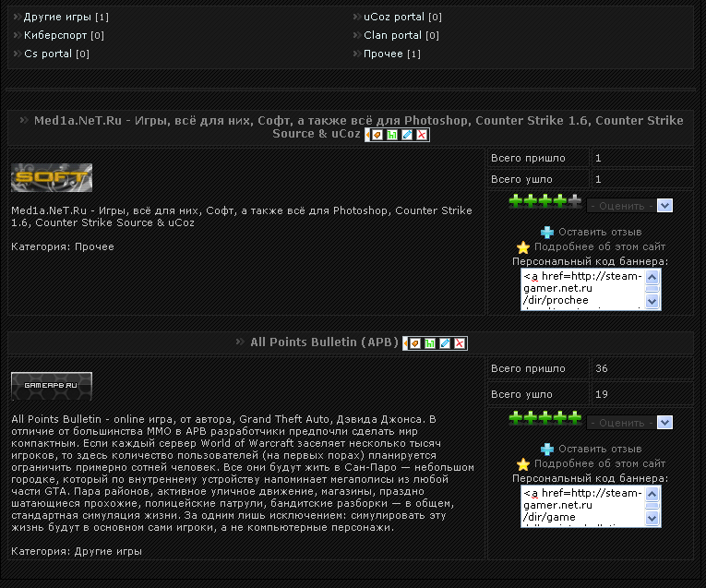Image resolution: width=706 pixels, height=588 pixels.
Task: Click Подробнее об этом сайт for All Points Bulletin
Action: point(600,463)
